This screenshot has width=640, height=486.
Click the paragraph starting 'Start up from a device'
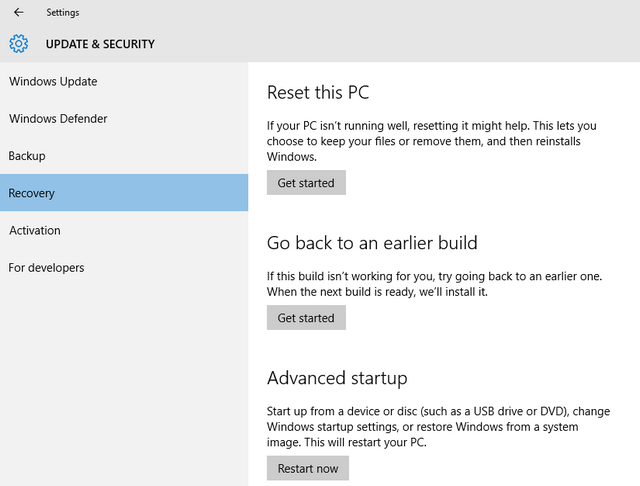click(x=438, y=427)
